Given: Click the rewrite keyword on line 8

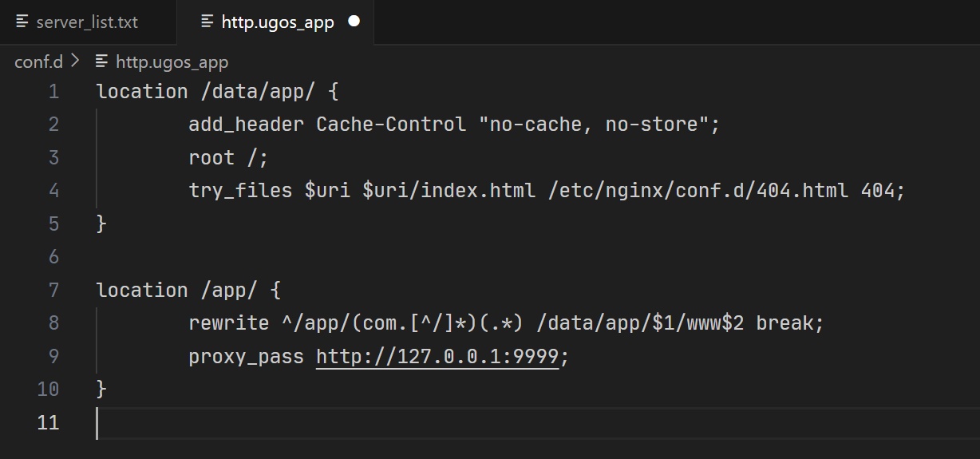Looking at the screenshot, I should tap(228, 323).
